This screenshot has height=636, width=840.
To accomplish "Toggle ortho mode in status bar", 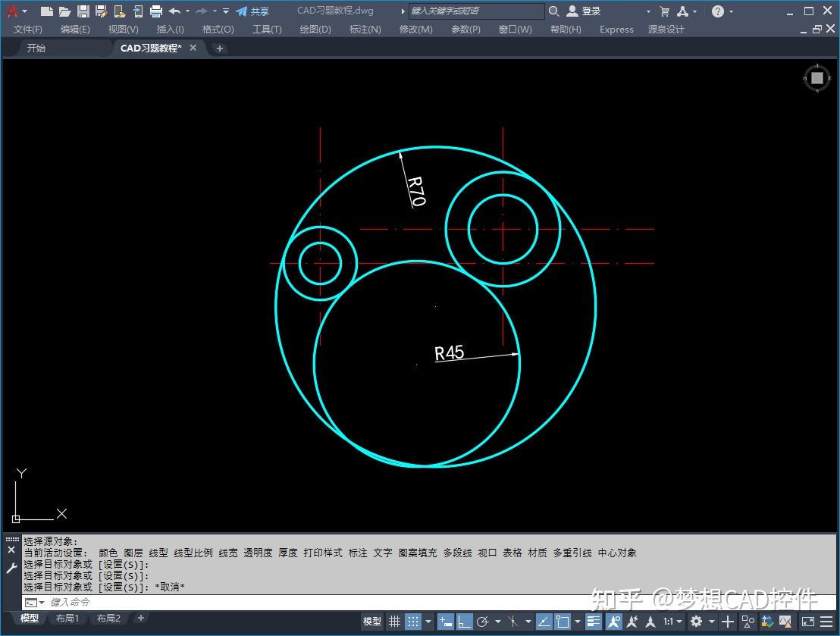I will point(465,622).
